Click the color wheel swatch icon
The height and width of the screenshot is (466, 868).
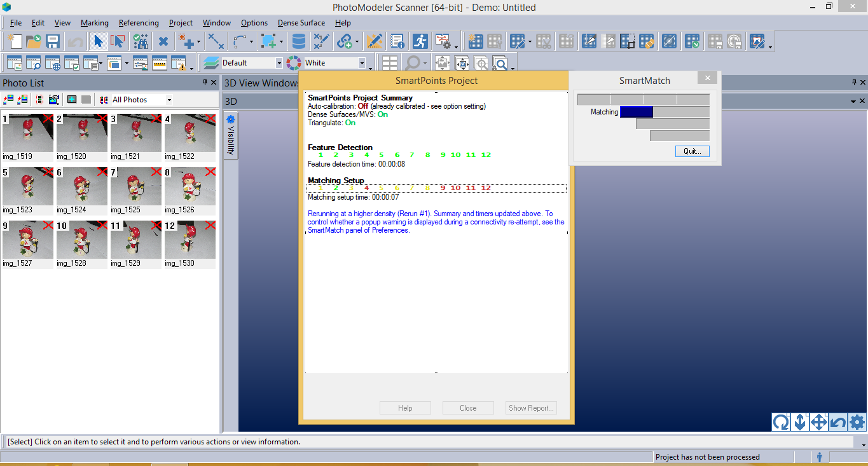(x=293, y=63)
